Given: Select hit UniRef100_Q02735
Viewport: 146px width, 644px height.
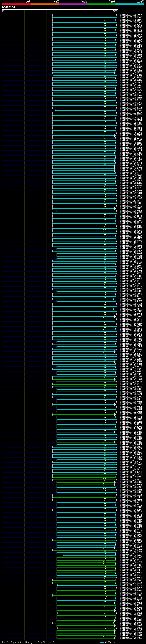Looking at the screenshot, I should click(131, 27).
